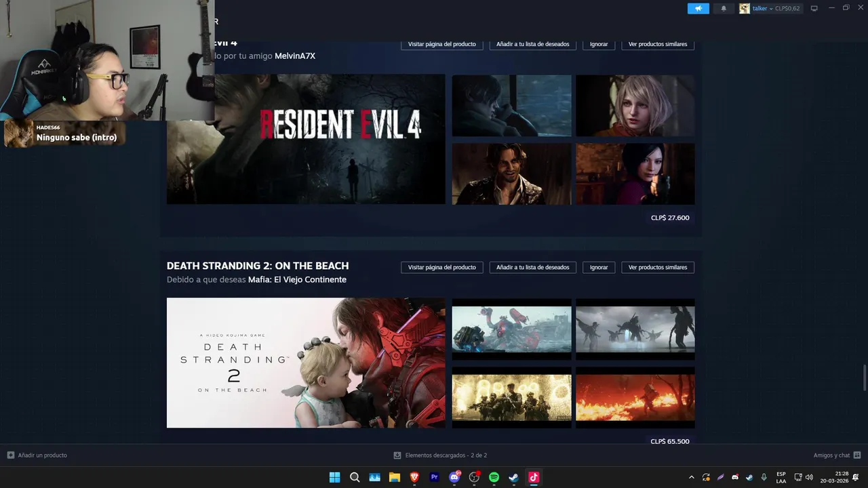Open the Windows Start menu

(334, 477)
